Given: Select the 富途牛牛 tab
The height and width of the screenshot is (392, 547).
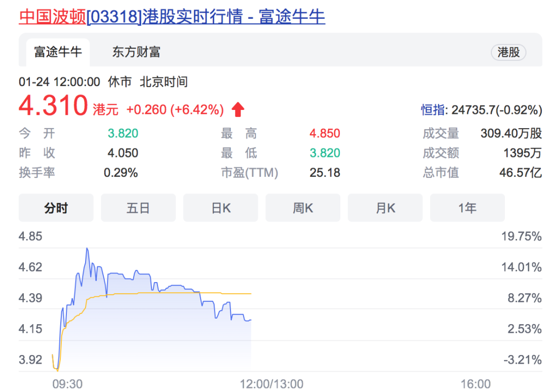Looking at the screenshot, I should pos(57,52).
